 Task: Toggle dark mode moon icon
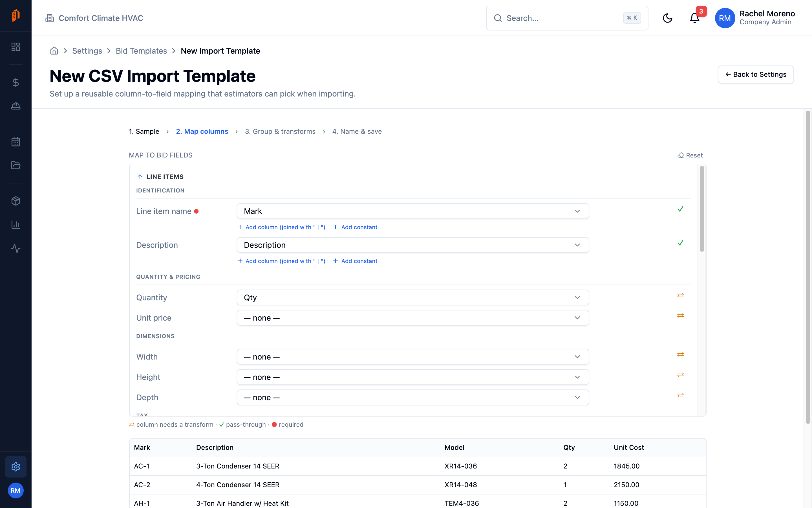pos(667,18)
